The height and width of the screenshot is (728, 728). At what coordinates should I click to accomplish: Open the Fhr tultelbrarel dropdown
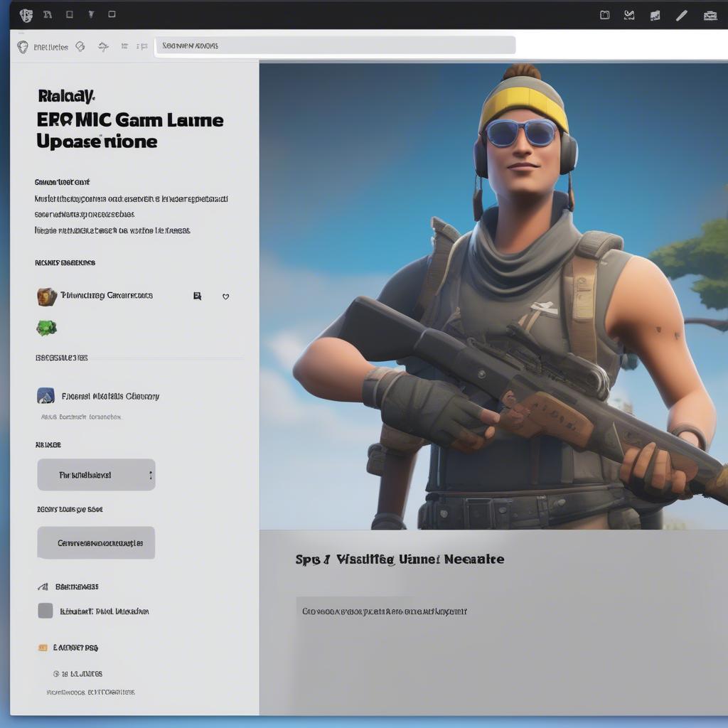click(x=96, y=474)
